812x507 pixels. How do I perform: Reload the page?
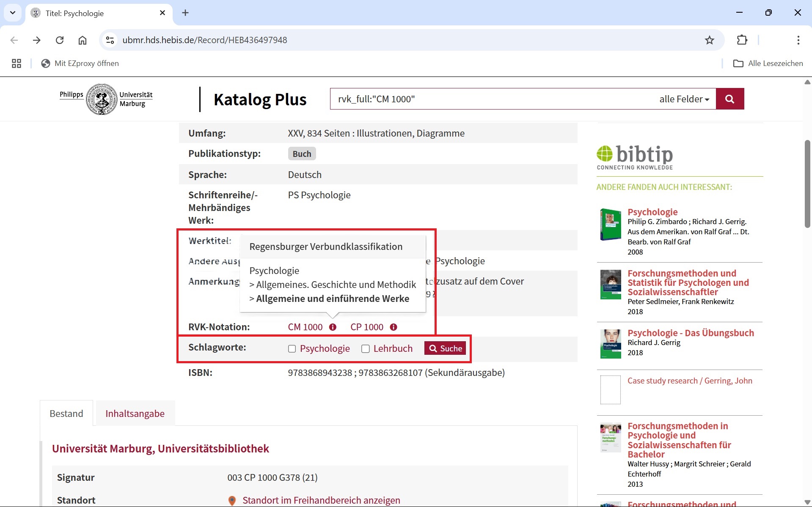pos(60,40)
